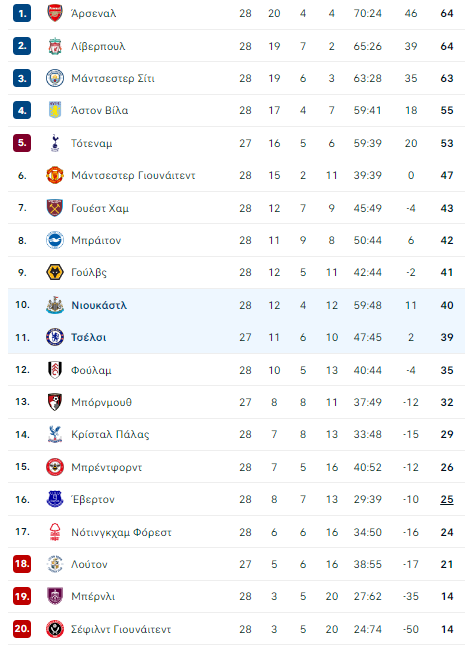
Task: Open the Μπράιτον team link
Action: click(96, 240)
